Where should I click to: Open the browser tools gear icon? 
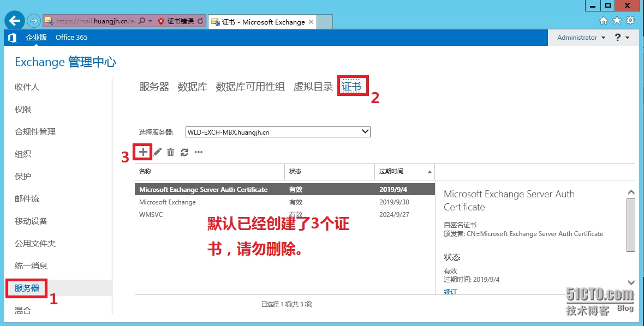630,21
